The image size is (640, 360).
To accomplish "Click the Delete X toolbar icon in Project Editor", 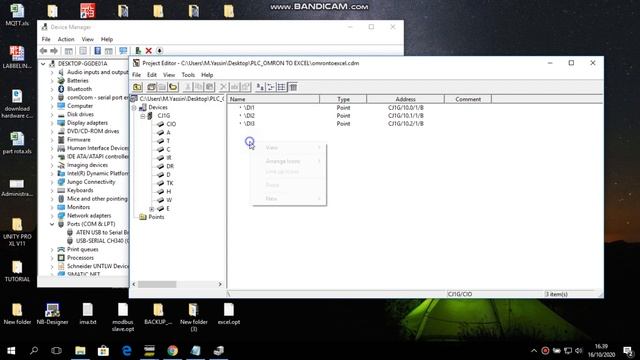I will 223,87.
